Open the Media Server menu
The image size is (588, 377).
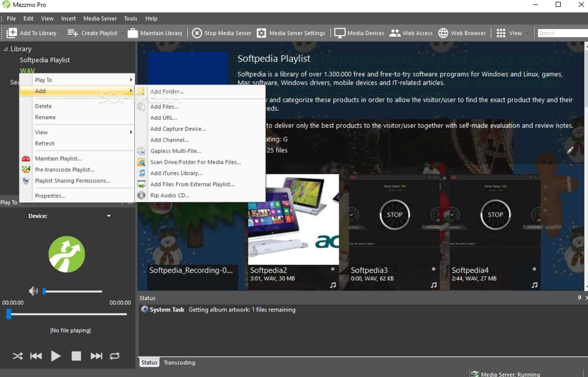pos(100,19)
